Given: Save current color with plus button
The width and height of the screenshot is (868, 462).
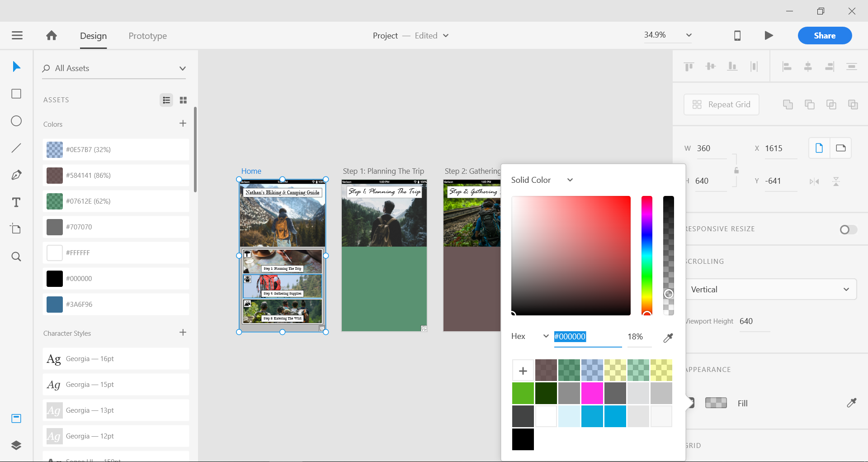Looking at the screenshot, I should pos(523,371).
